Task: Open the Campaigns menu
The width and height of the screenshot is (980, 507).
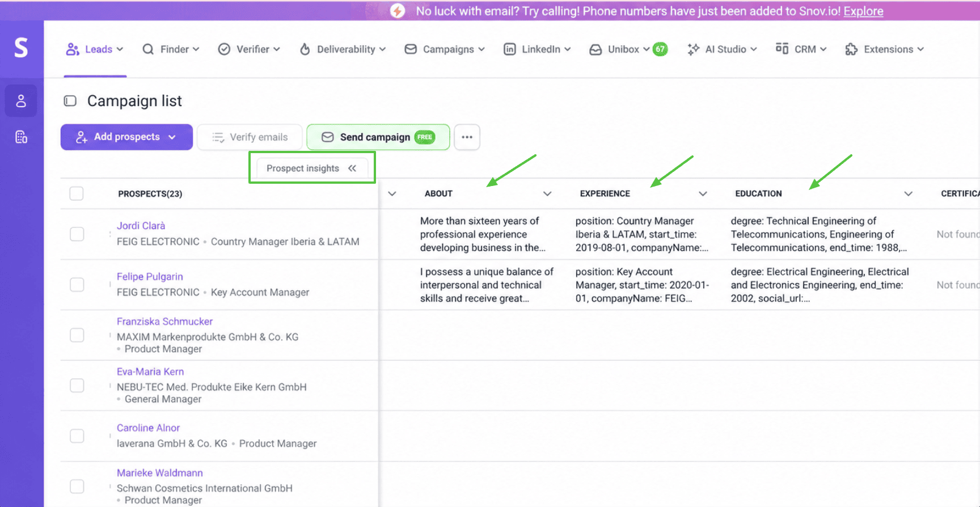Action: [x=445, y=49]
